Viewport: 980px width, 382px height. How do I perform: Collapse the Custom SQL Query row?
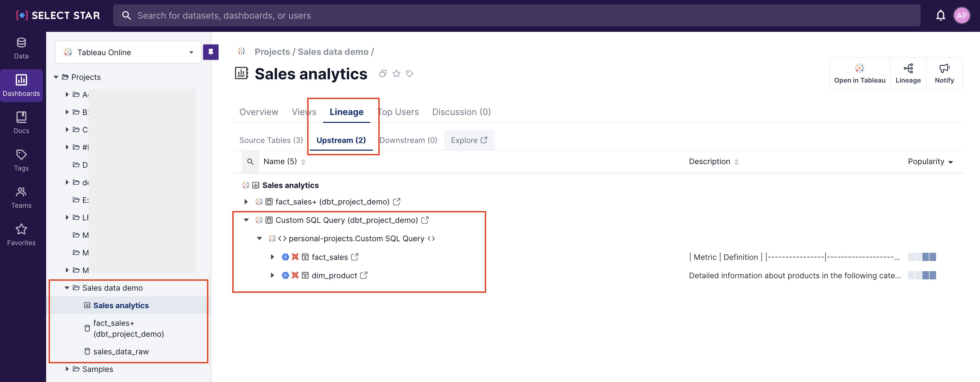(x=246, y=220)
